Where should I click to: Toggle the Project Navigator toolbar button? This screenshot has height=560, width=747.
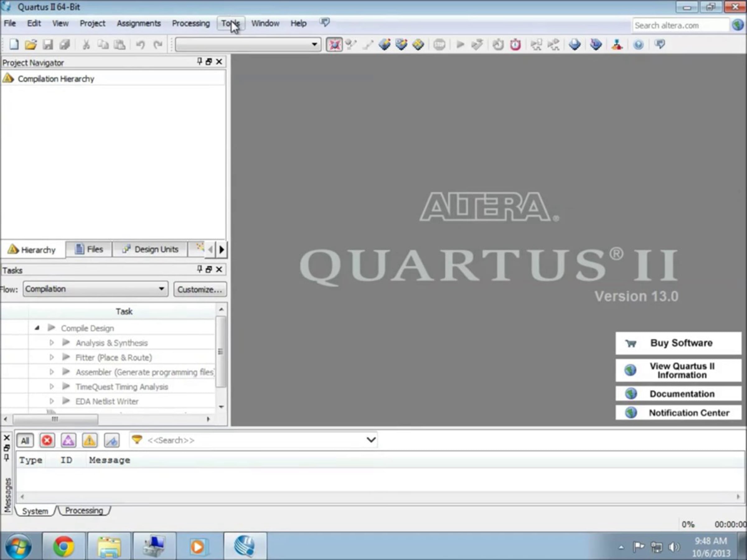(334, 44)
